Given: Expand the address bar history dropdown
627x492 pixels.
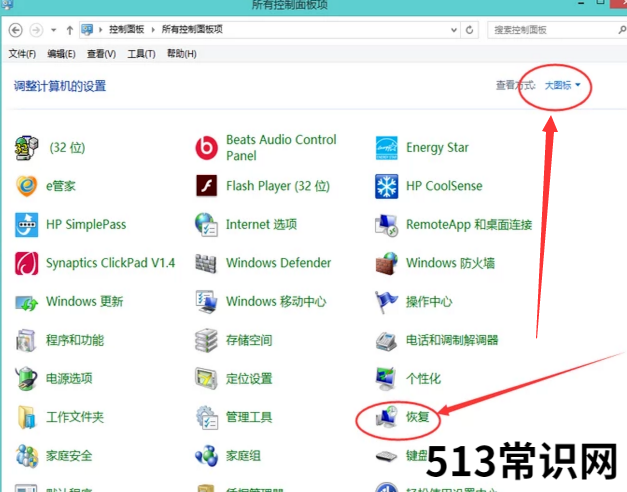Looking at the screenshot, I should pyautogui.click(x=454, y=30).
